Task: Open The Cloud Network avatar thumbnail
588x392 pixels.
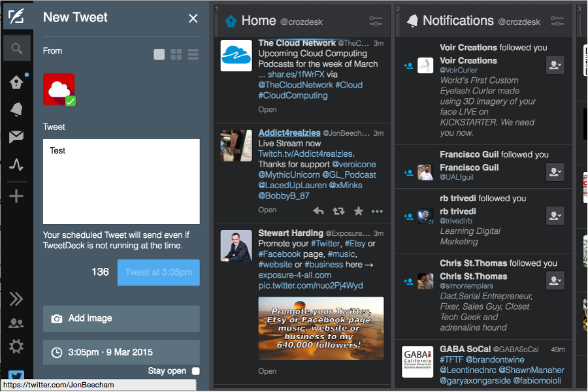Action: (x=237, y=56)
